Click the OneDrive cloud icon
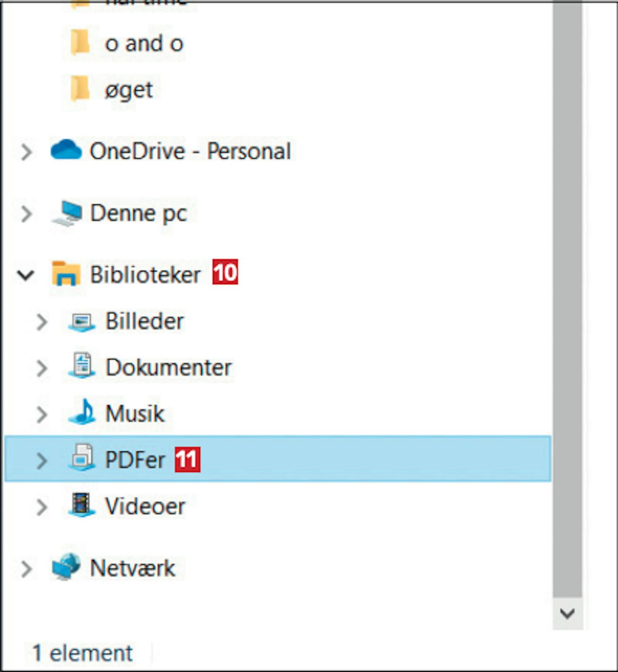This screenshot has height=672, width=618. 66,150
